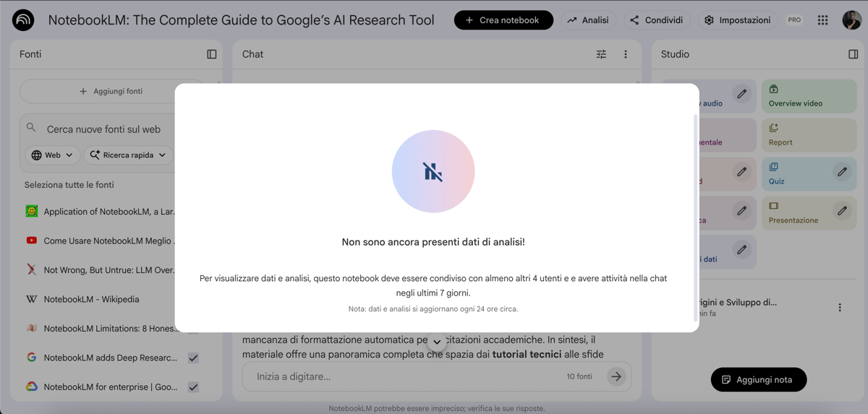This screenshot has height=414, width=868.
Task: Open the Analisi view
Action: 588,20
